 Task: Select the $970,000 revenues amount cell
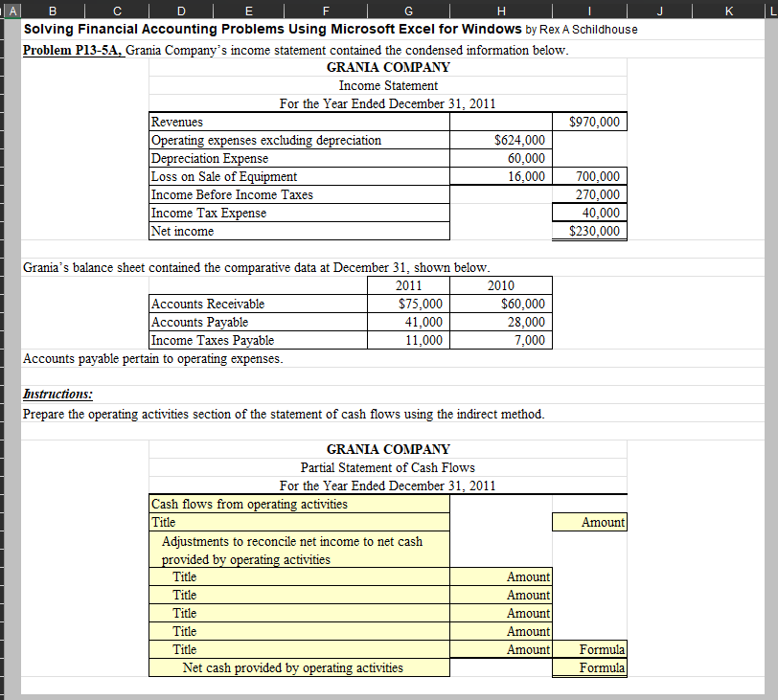588,122
